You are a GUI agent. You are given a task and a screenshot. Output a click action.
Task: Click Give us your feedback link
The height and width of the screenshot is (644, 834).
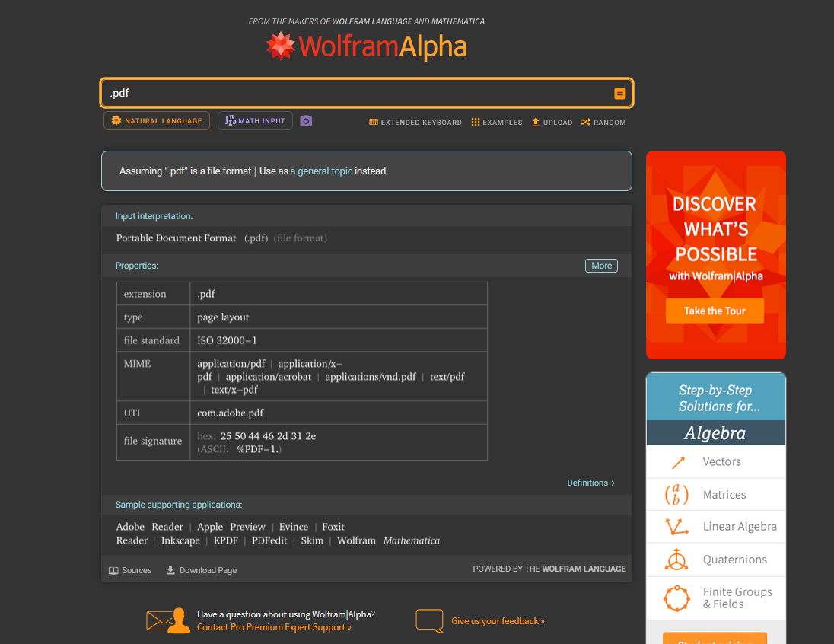(x=498, y=621)
